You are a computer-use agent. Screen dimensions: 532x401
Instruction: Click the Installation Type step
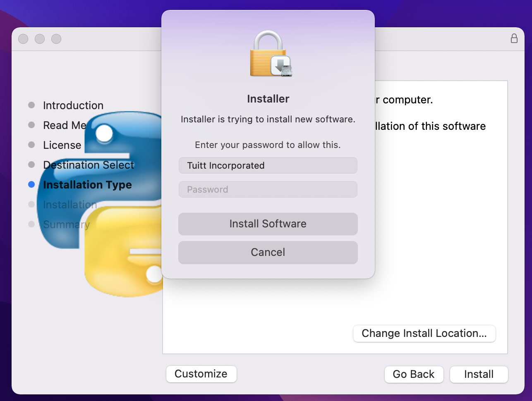point(87,185)
